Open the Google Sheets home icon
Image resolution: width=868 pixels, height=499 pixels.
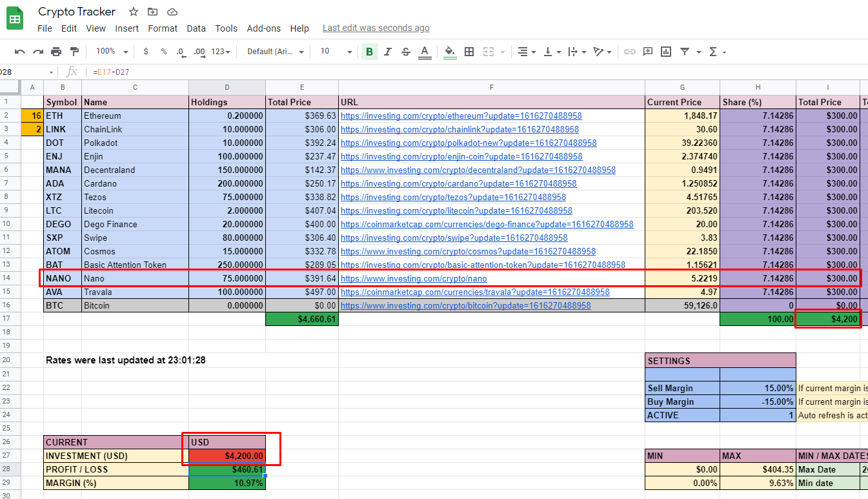click(x=15, y=19)
